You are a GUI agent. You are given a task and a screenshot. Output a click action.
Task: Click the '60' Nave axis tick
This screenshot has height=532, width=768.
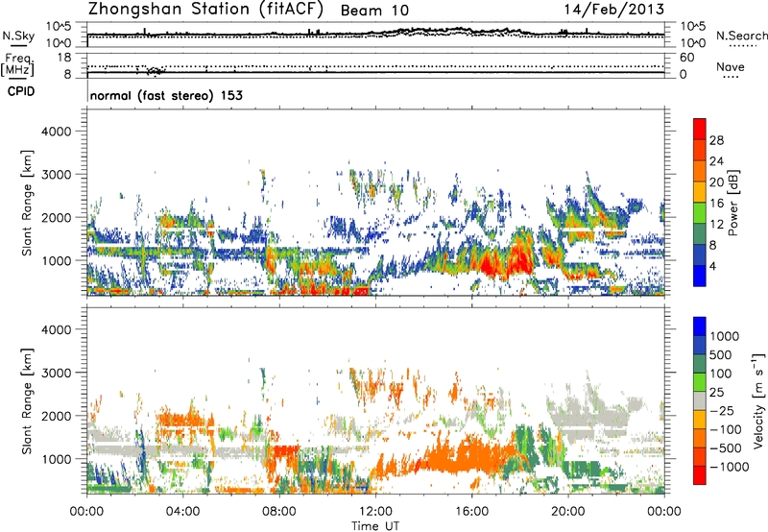686,58
